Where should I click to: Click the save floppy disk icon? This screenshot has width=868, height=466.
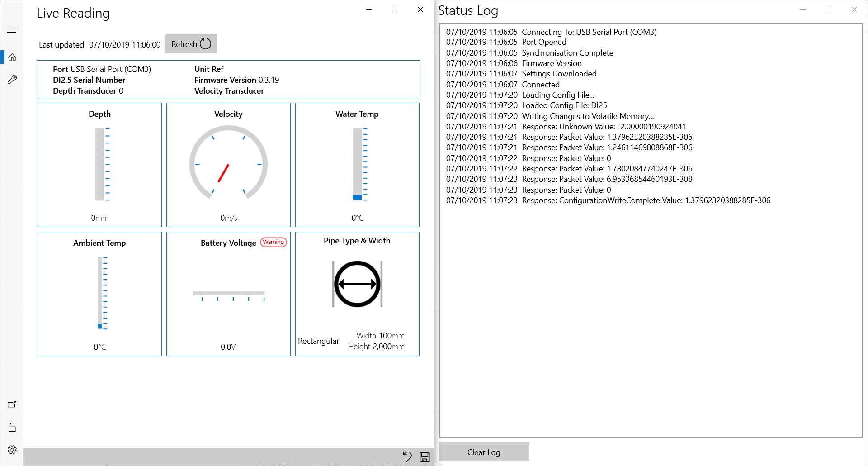click(425, 457)
